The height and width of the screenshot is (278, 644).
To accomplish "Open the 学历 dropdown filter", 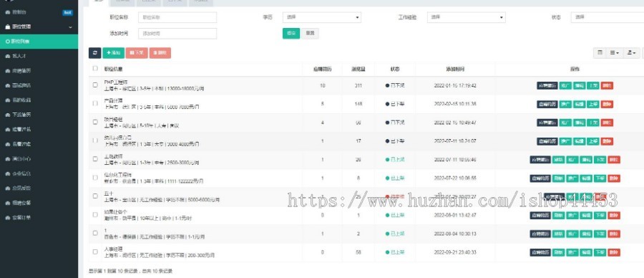I will click(321, 17).
